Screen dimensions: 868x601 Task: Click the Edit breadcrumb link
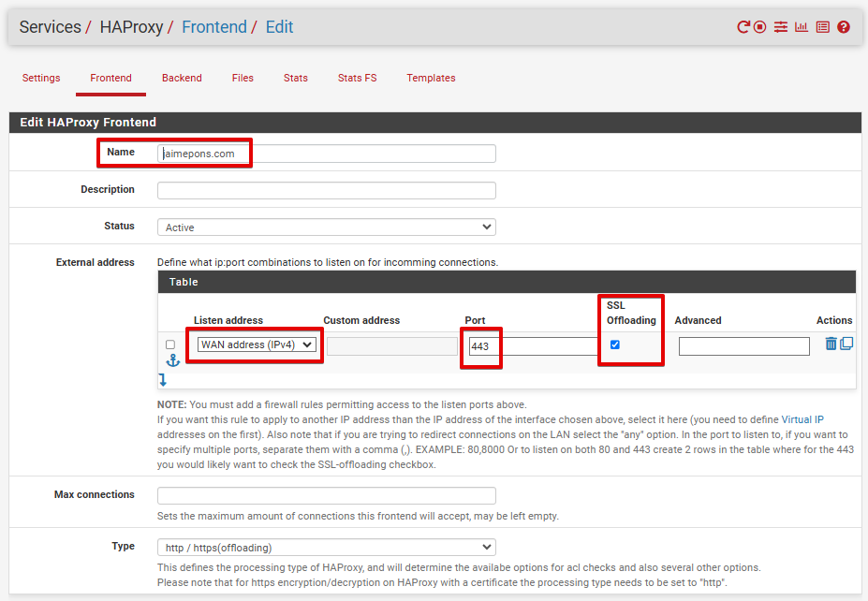click(279, 27)
